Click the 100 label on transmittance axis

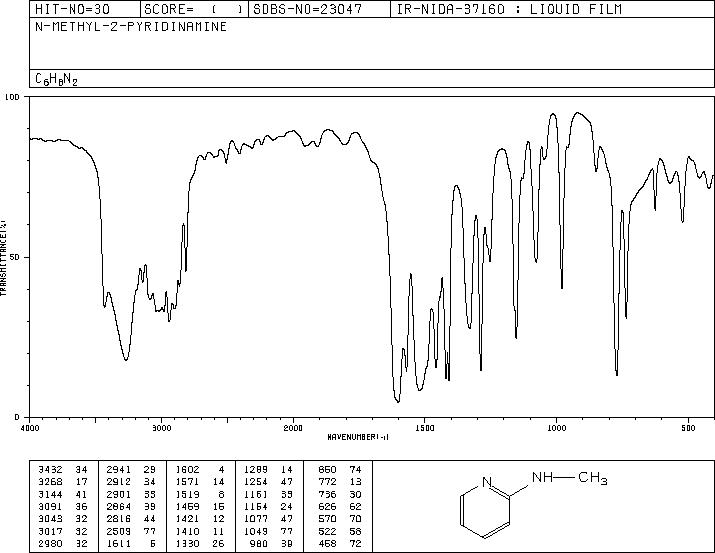click(x=12, y=97)
